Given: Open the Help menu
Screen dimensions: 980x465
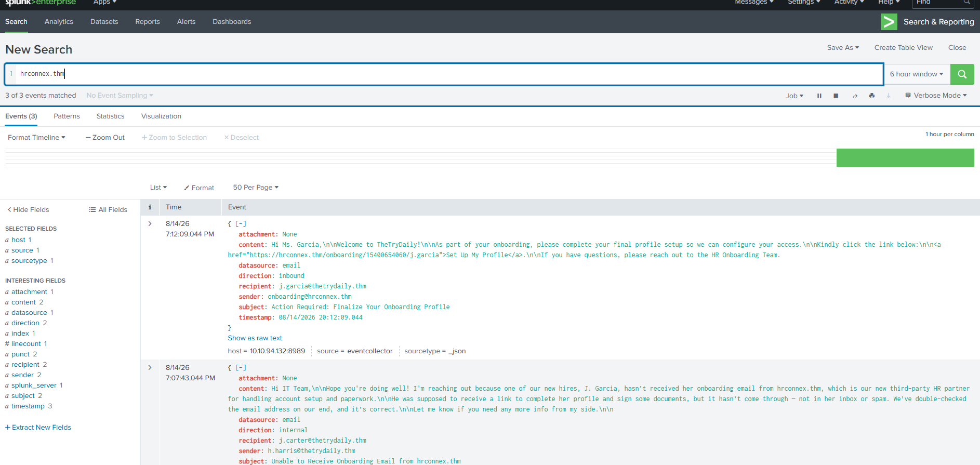Looking at the screenshot, I should tap(889, 3).
